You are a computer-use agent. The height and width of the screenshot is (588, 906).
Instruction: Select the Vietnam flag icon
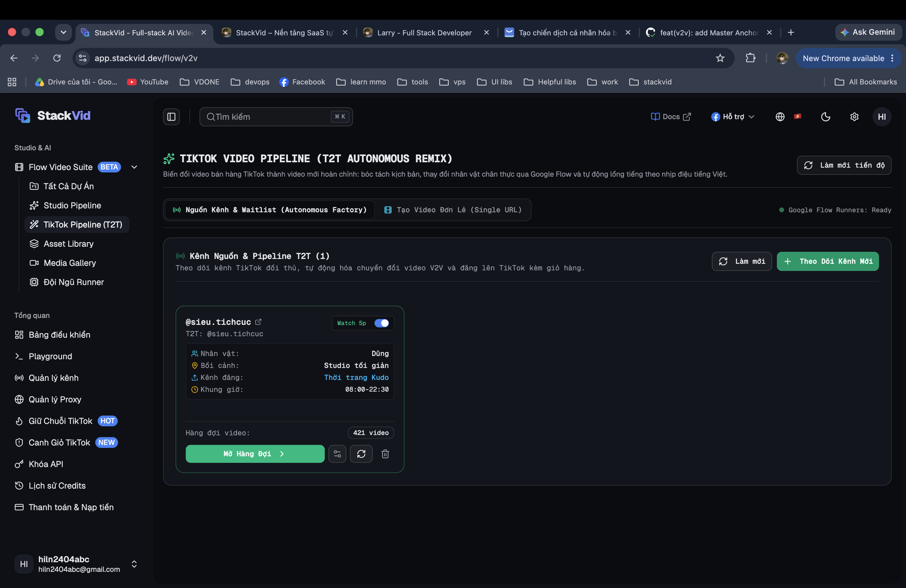(798, 116)
